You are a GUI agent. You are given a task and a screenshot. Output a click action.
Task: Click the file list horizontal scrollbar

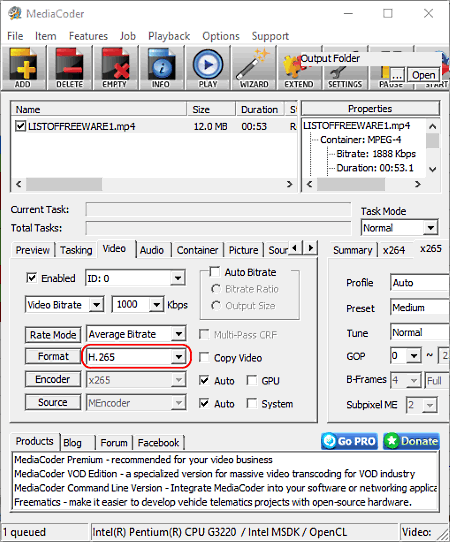(x=154, y=184)
